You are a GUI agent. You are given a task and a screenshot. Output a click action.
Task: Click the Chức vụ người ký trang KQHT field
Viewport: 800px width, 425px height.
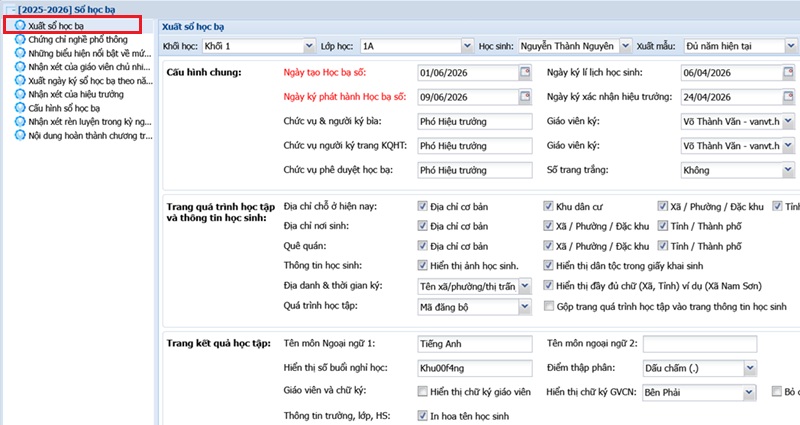(474, 146)
